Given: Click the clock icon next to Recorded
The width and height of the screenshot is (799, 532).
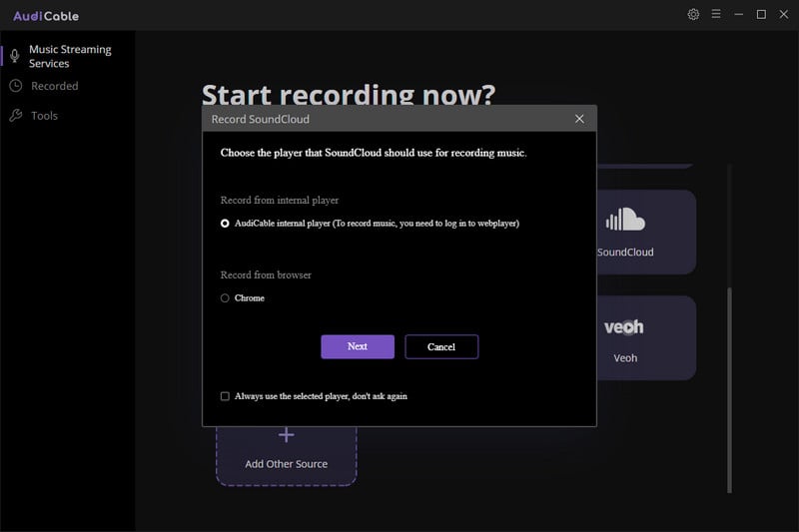Looking at the screenshot, I should (x=16, y=86).
